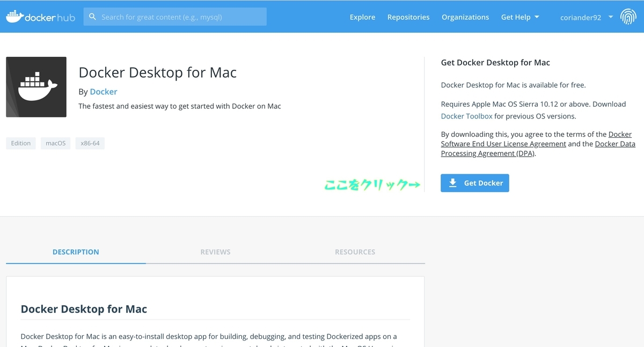Screen dimensions: 644x347
Task: Focus the search for great content field
Action: (x=175, y=17)
